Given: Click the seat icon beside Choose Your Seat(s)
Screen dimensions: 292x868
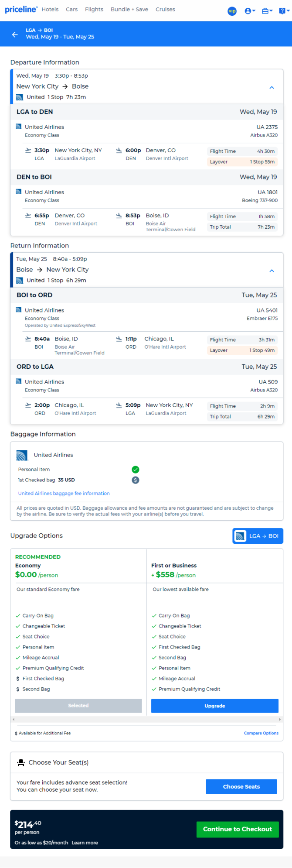Looking at the screenshot, I should pos(21,762).
